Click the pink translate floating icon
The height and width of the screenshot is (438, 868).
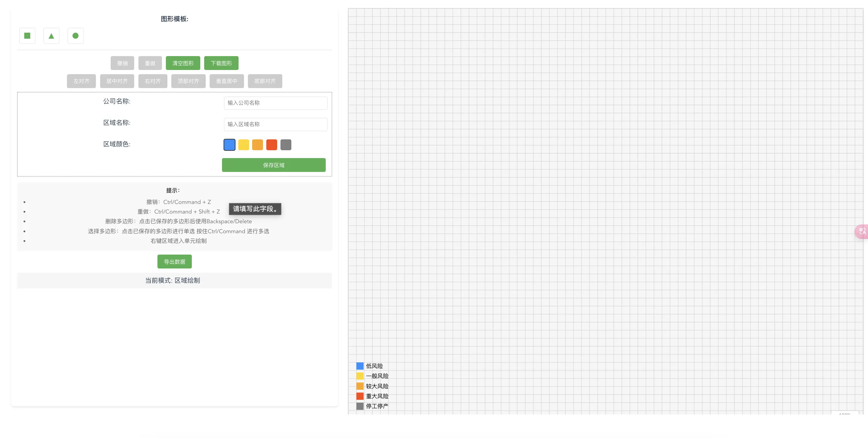click(x=862, y=231)
